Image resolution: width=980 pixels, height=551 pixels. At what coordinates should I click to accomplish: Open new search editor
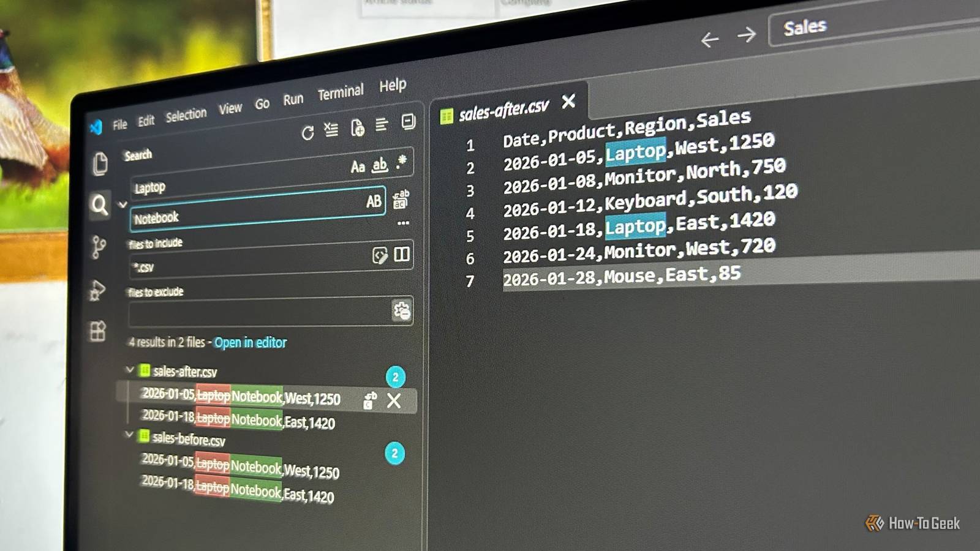pyautogui.click(x=357, y=127)
